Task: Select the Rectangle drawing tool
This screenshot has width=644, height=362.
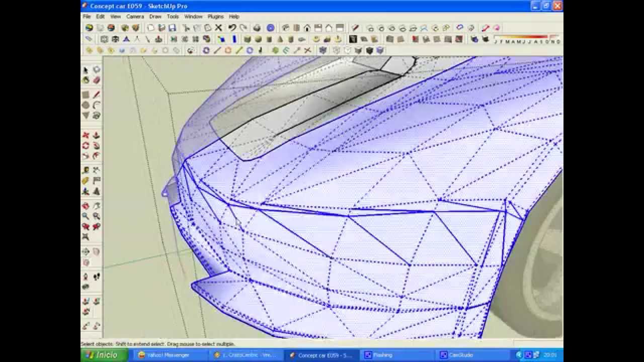Action: (x=86, y=95)
